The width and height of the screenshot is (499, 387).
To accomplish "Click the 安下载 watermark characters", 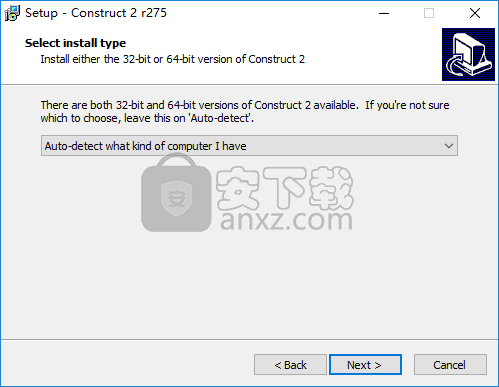I will (285, 188).
